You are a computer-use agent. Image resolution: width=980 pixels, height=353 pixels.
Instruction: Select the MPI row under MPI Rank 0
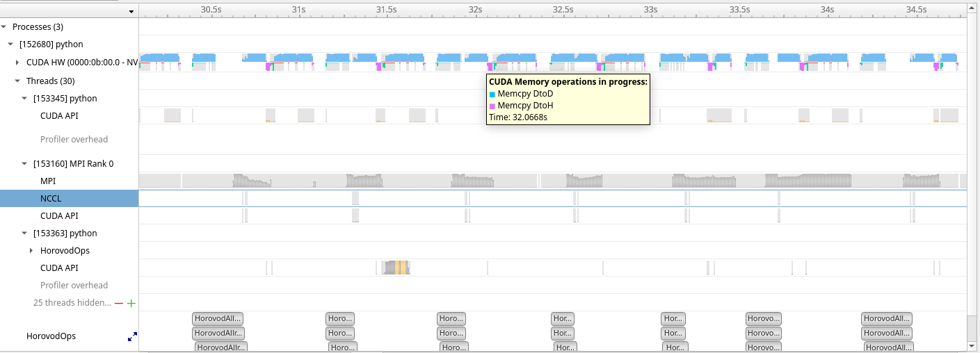click(x=70, y=181)
